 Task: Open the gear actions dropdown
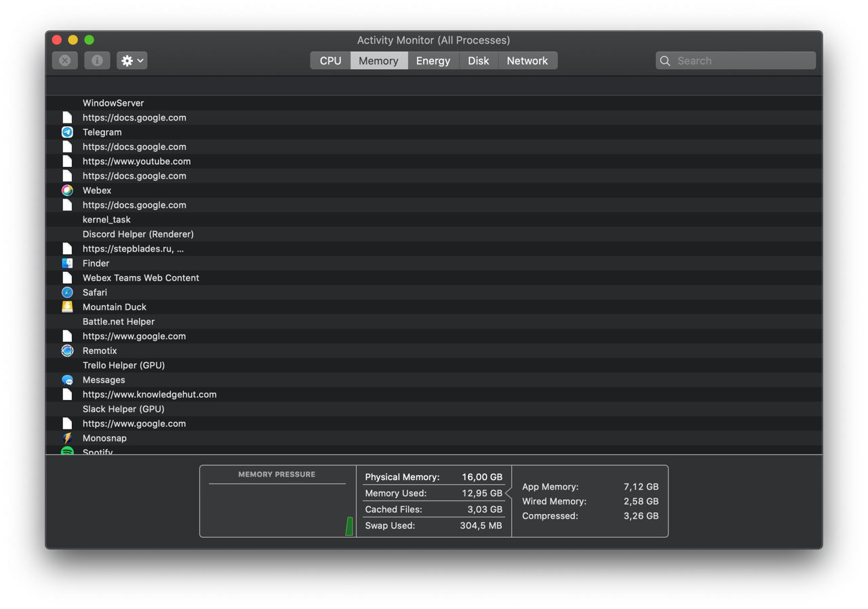(x=132, y=60)
